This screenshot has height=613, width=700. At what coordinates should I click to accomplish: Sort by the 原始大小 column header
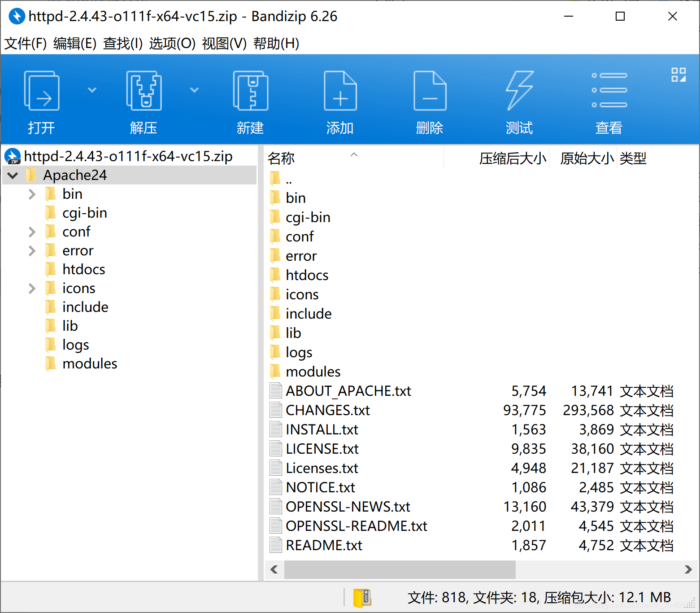(583, 158)
